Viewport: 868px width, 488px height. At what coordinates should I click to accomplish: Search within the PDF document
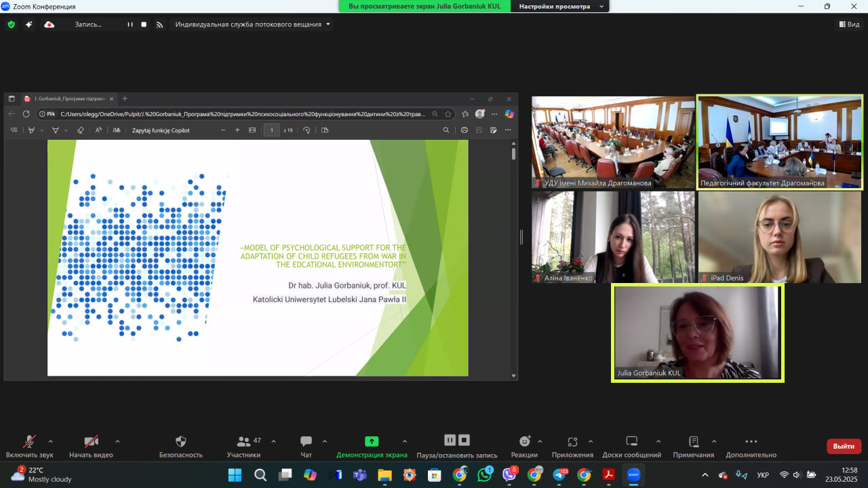[446, 130]
